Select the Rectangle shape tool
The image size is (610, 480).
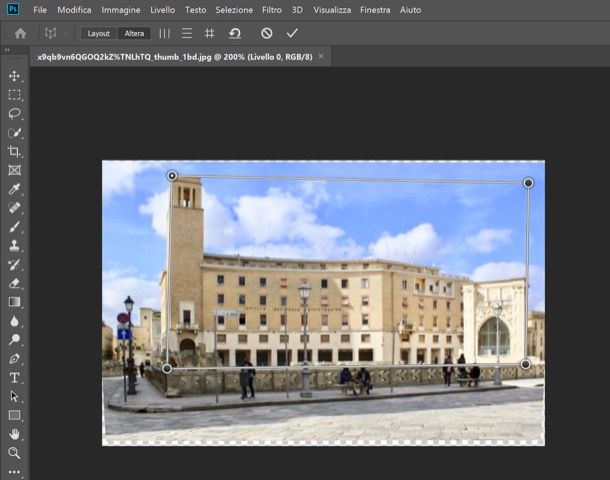[14, 415]
